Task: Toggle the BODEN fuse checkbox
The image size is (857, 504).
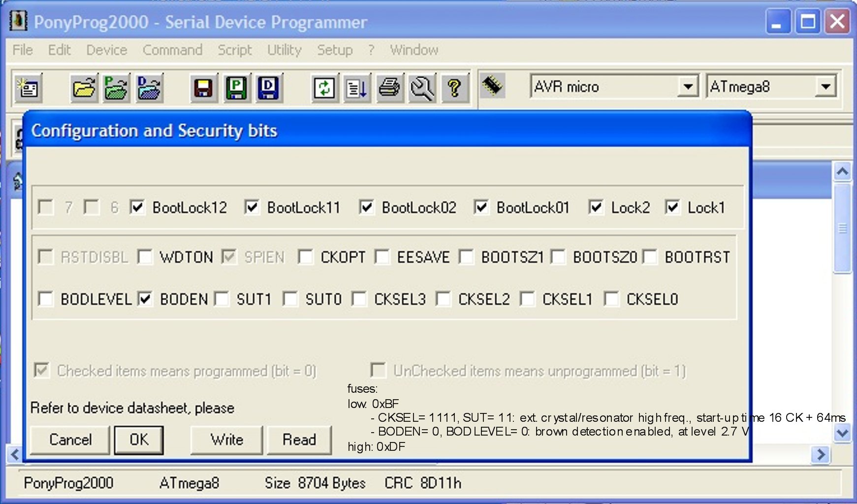Action: coord(145,299)
